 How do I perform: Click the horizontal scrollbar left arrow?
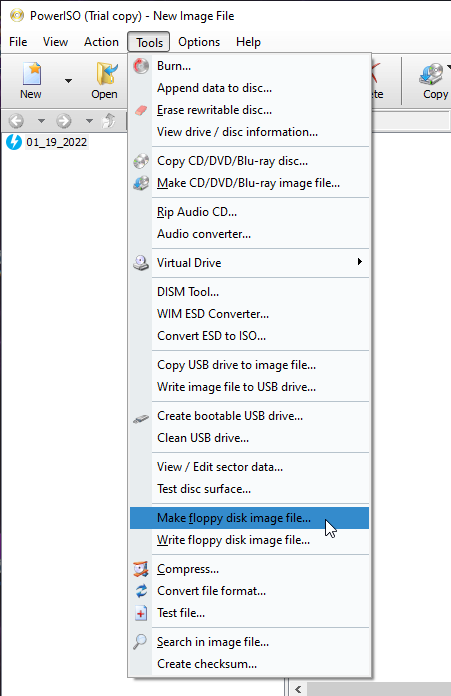click(x=298, y=689)
